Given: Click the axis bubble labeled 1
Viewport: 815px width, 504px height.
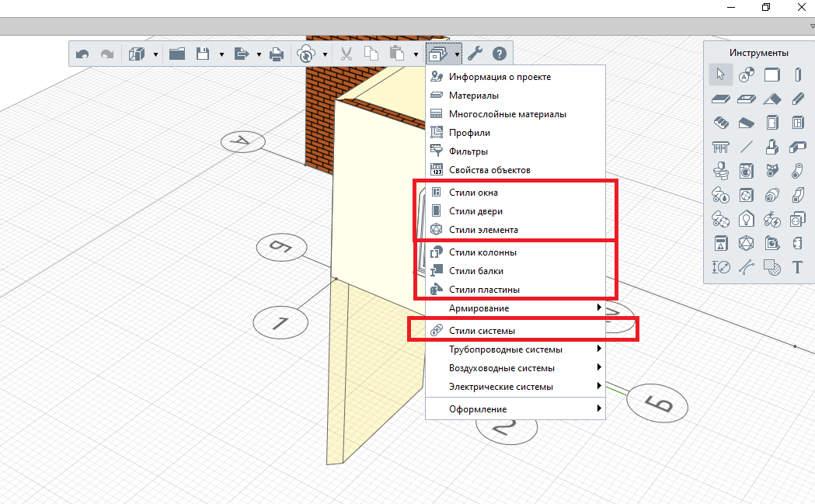Looking at the screenshot, I should pos(280,322).
